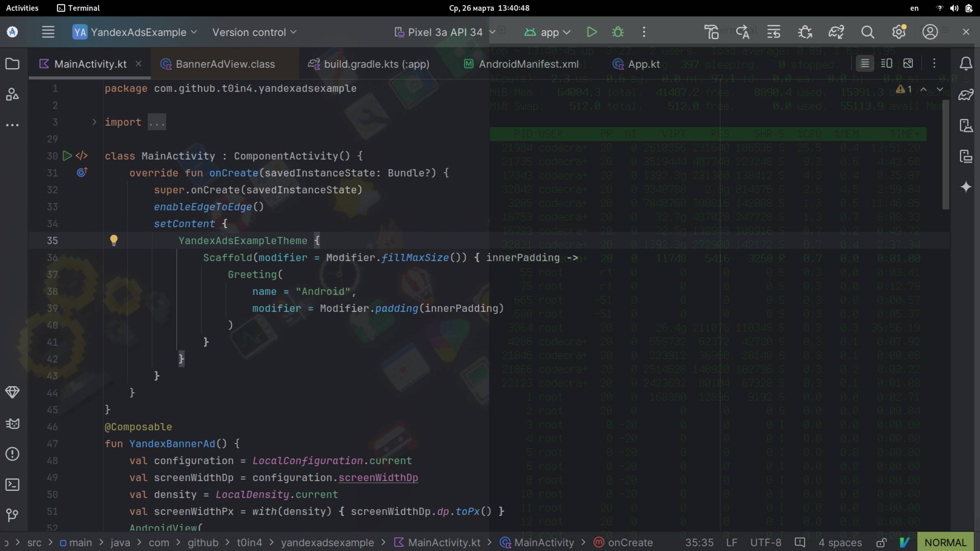Start debugging with bug icon
This screenshot has height=551, width=980.
(x=618, y=32)
